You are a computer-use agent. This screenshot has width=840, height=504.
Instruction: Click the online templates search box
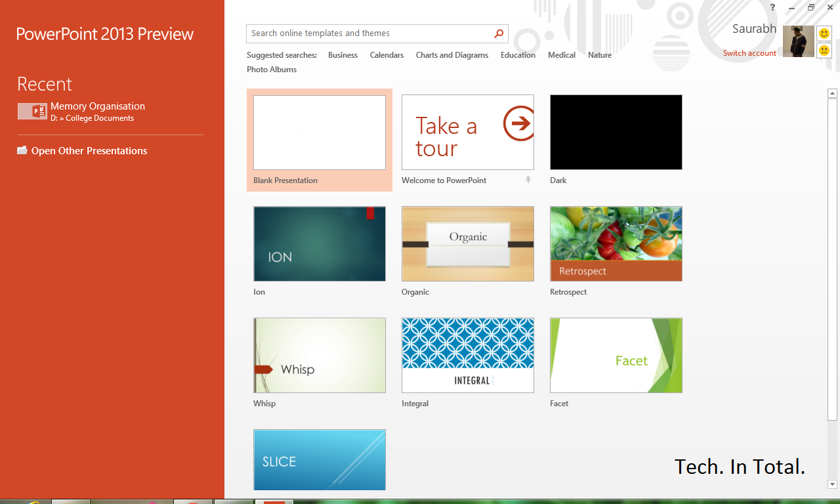[367, 33]
